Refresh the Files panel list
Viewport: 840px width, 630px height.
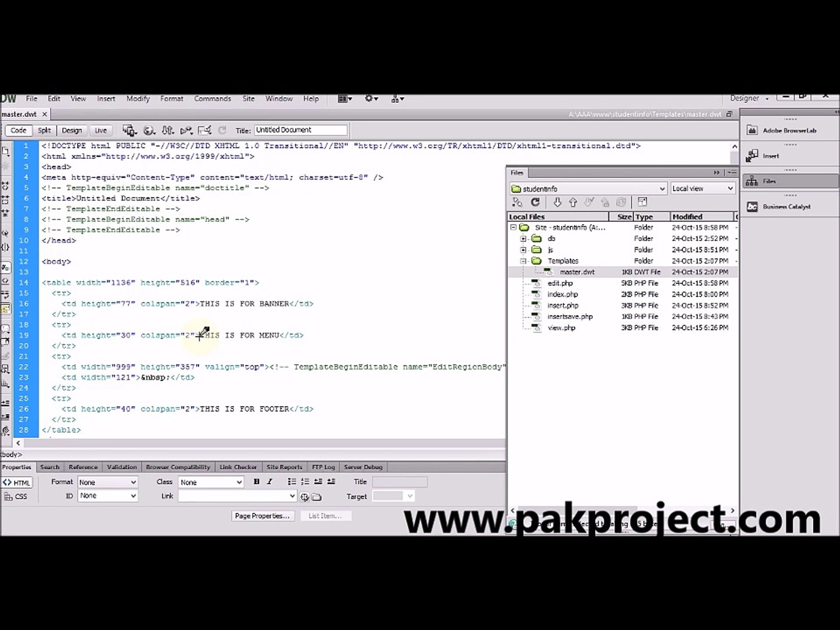tap(535, 202)
